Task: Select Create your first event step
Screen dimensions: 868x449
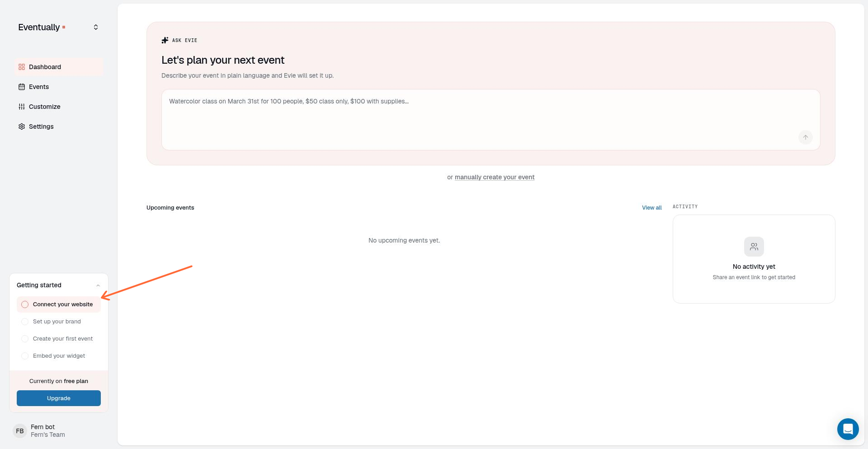Action: coord(59,339)
